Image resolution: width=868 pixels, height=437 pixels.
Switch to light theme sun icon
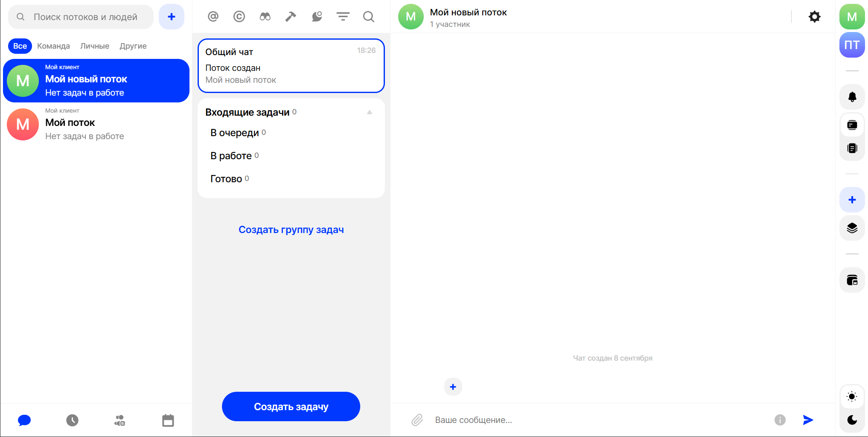(852, 396)
